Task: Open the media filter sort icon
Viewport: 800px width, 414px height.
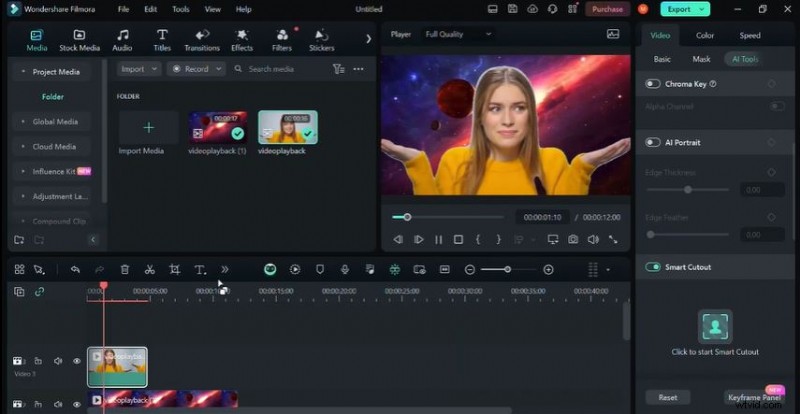Action: [x=339, y=69]
